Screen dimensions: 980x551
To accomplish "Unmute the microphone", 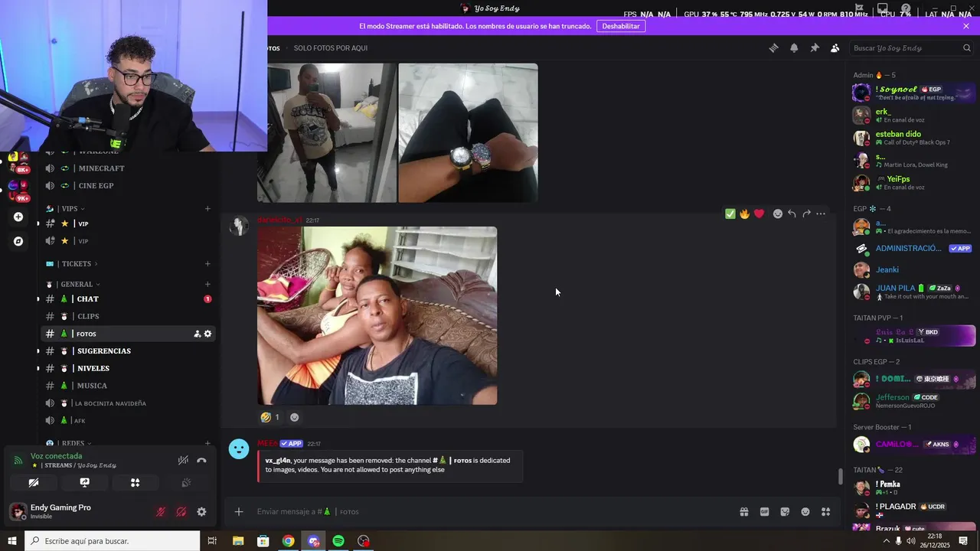I will (161, 512).
